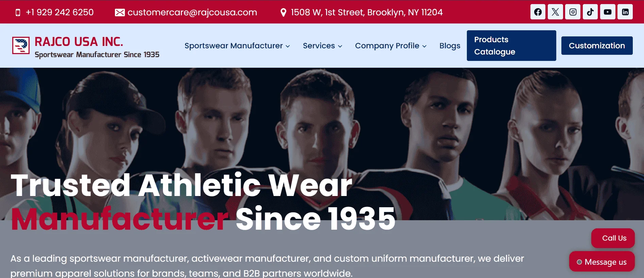Screen dimensions: 644x278
Task: Open the YouTube social icon
Action: (x=608, y=12)
